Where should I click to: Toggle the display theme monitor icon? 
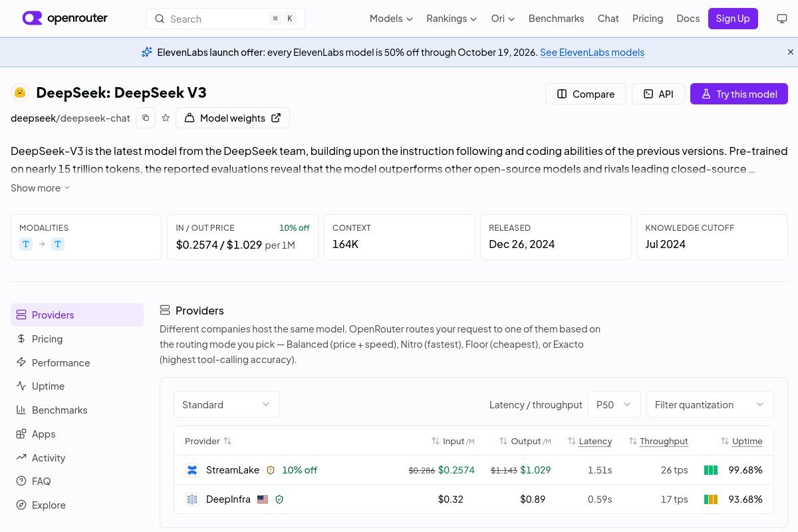coord(782,19)
